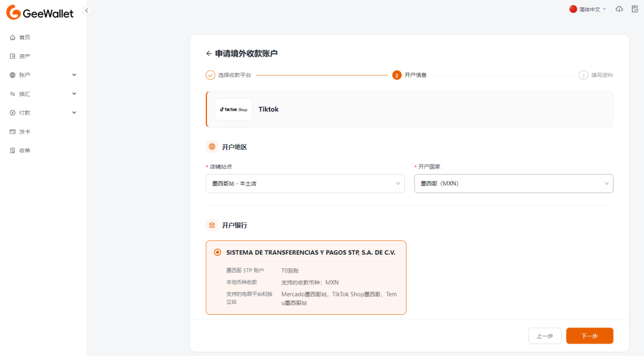
Task: Click the 本地币种收款 label
Action: click(241, 283)
